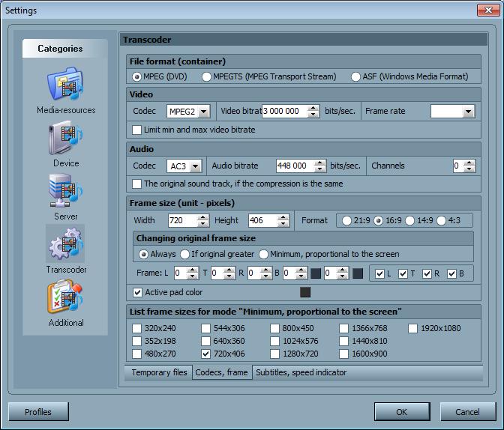Open the Additional category icon
504x430 pixels.
(65, 297)
